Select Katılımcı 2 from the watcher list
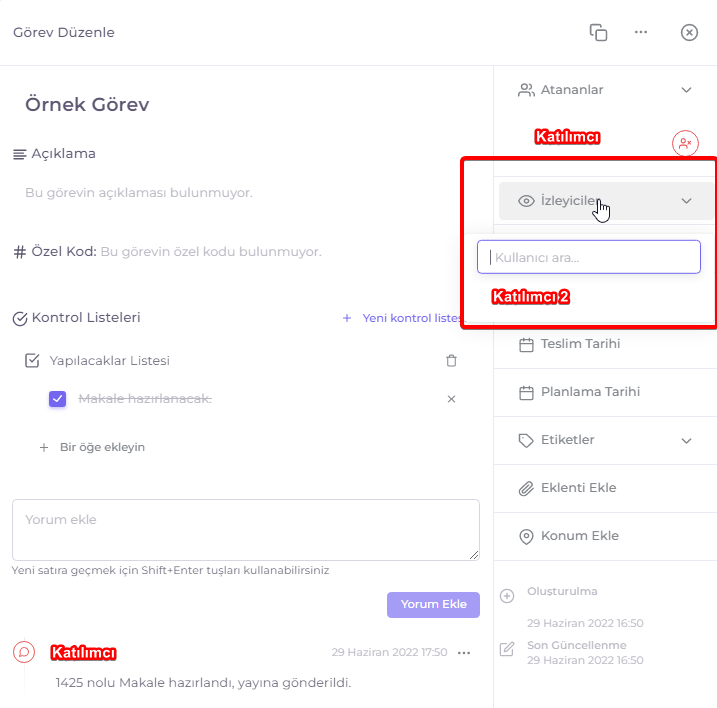This screenshot has width=717, height=708. pyautogui.click(x=530, y=297)
